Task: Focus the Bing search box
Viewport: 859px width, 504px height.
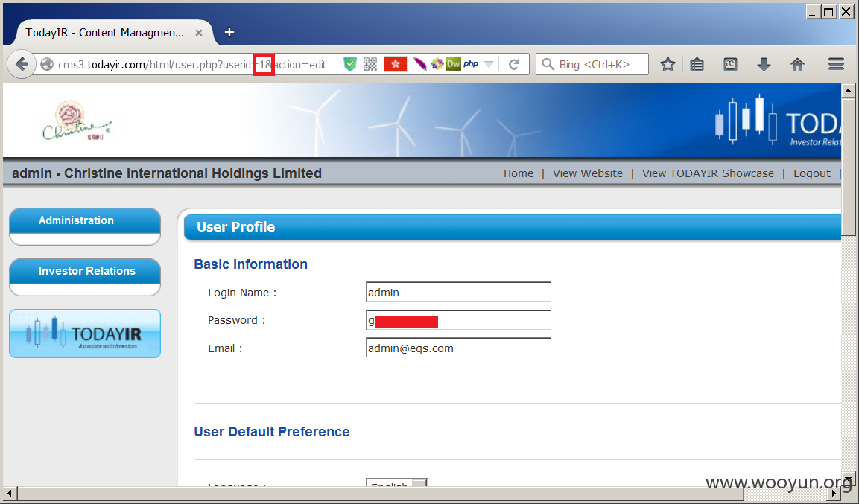Action: [x=592, y=65]
